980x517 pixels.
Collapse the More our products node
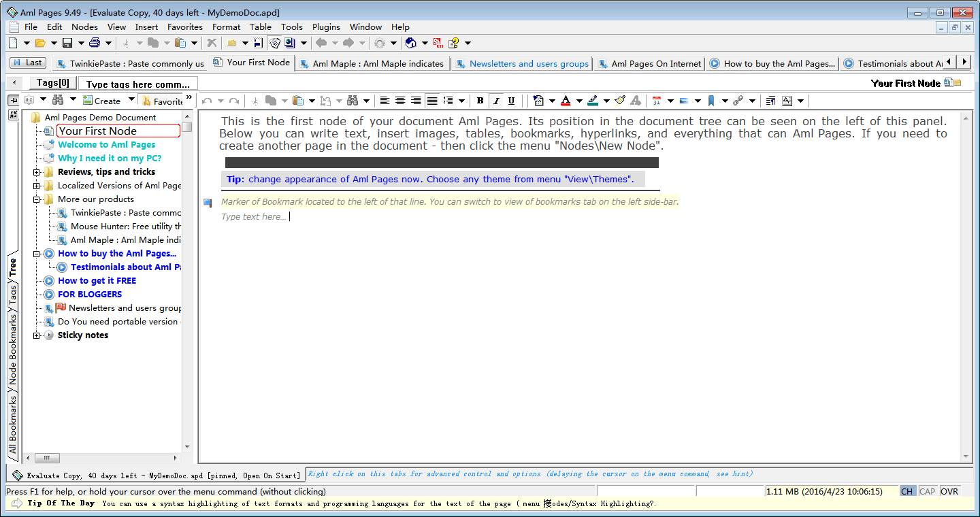click(x=37, y=199)
